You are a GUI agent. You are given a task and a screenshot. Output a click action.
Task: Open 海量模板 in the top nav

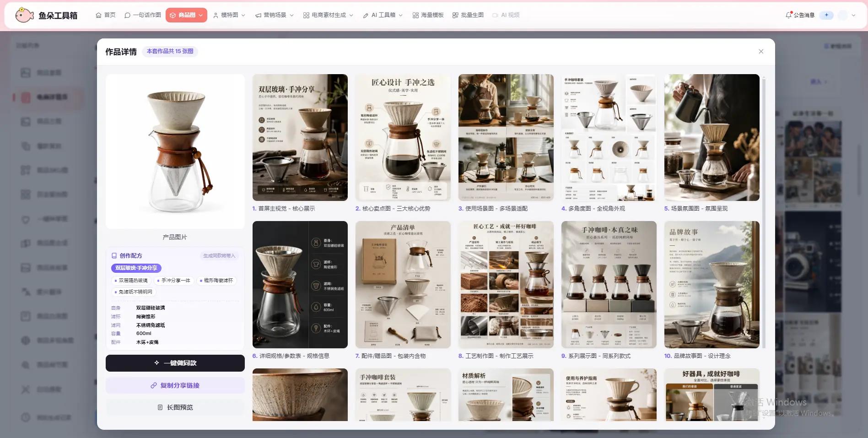tap(428, 15)
